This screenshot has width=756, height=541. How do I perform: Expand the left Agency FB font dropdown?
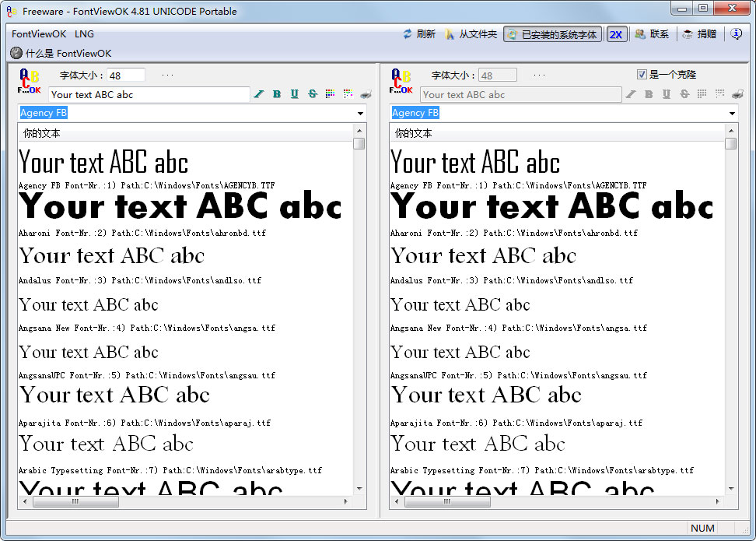coord(360,114)
